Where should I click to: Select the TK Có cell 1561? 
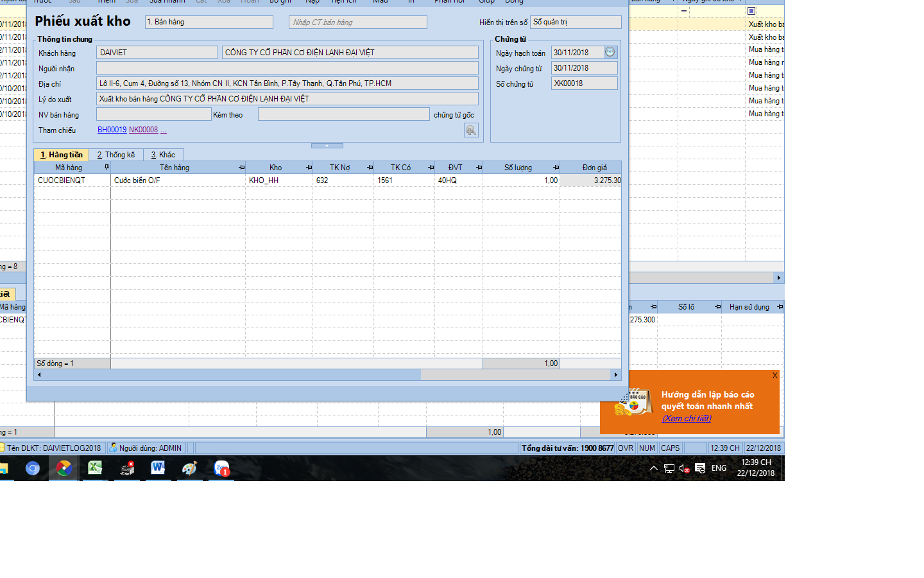404,180
